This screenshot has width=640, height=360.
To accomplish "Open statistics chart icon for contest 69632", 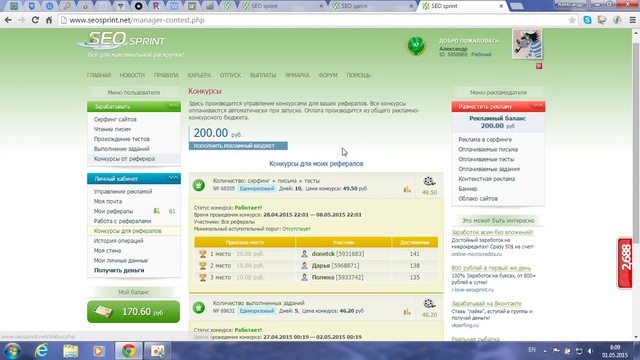I will point(407,311).
